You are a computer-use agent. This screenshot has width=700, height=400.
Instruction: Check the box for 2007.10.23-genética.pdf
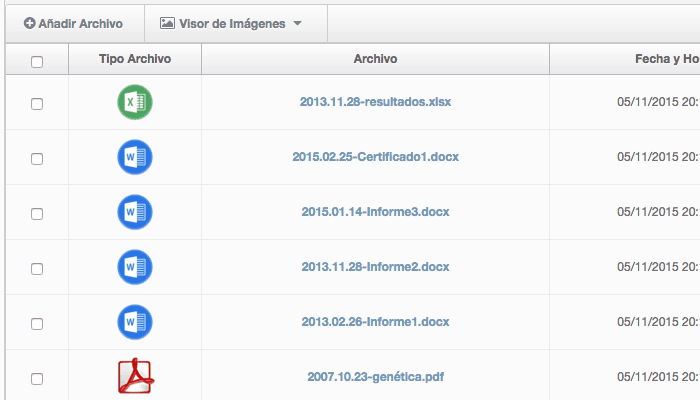pyautogui.click(x=37, y=379)
